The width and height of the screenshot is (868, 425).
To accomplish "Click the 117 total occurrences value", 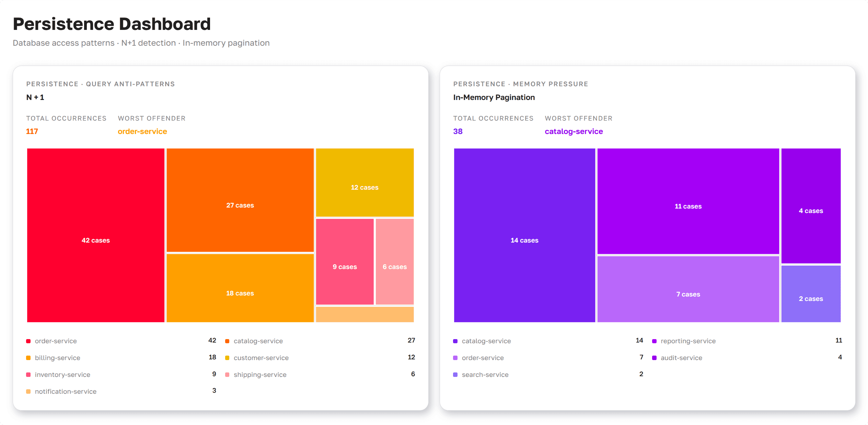I will click(x=32, y=131).
